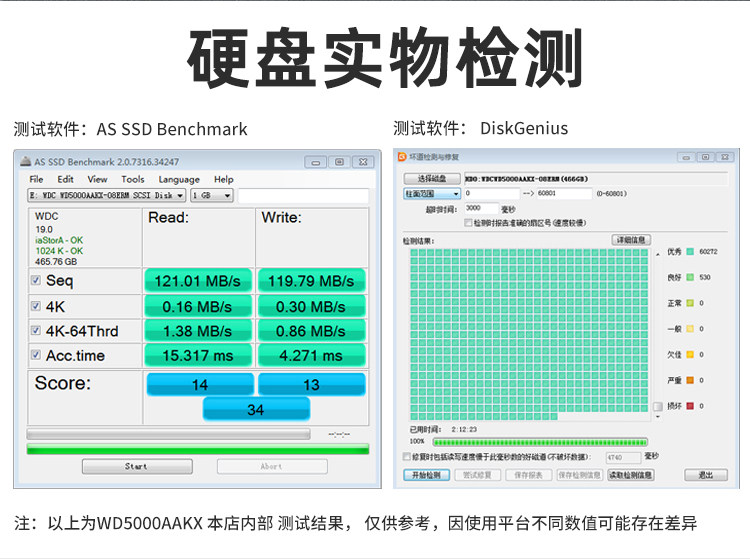Click the 一般 fair pale yellow color swatch
The width and height of the screenshot is (750, 559).
coord(690,329)
